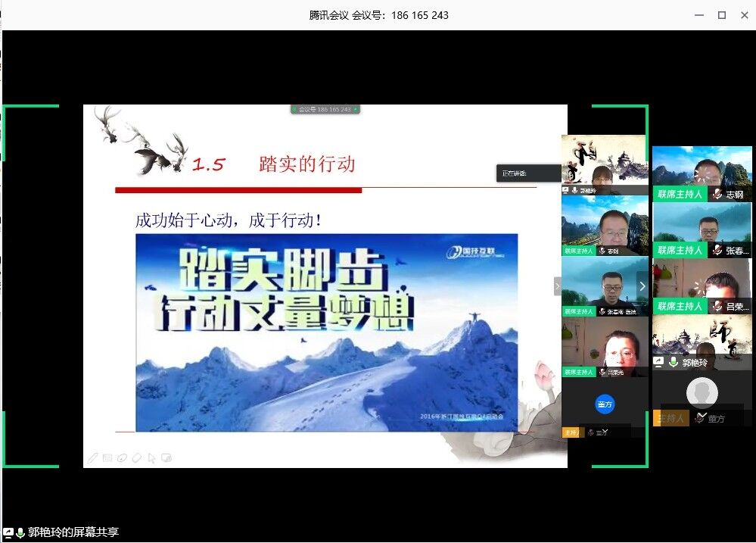Viewport: 756px width, 543px height.
Task: Select the eraser tool on slide
Action: (137, 457)
